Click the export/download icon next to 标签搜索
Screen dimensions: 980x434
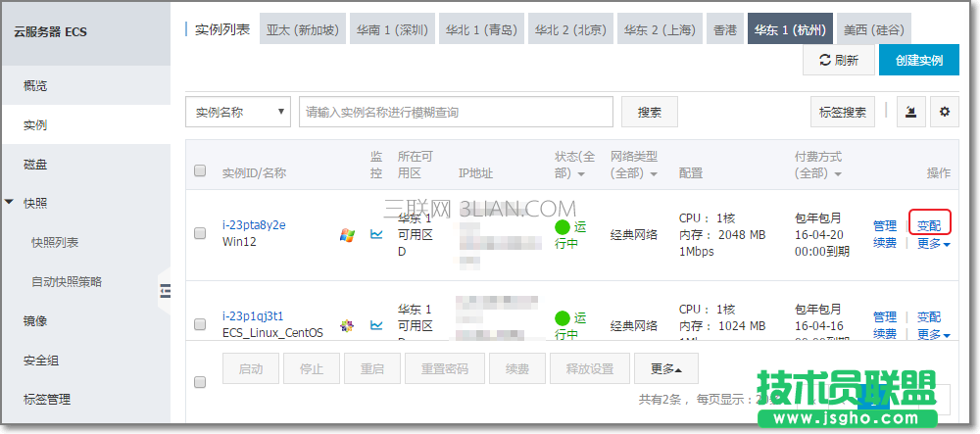(910, 113)
